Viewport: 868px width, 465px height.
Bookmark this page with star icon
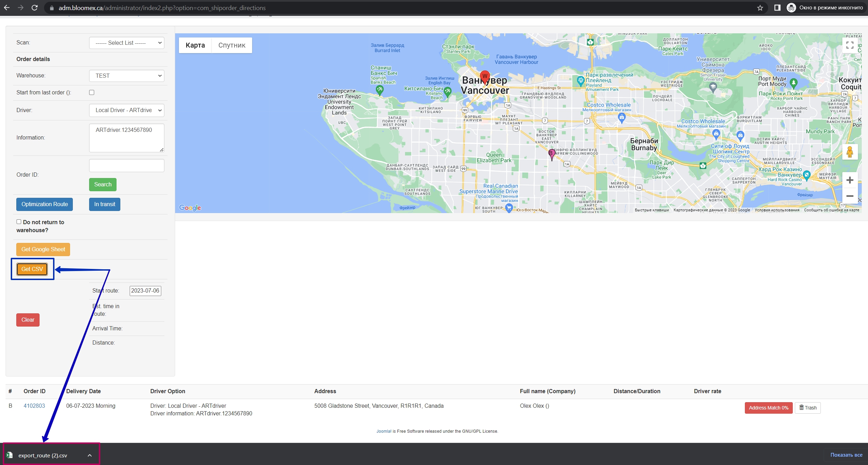point(760,8)
